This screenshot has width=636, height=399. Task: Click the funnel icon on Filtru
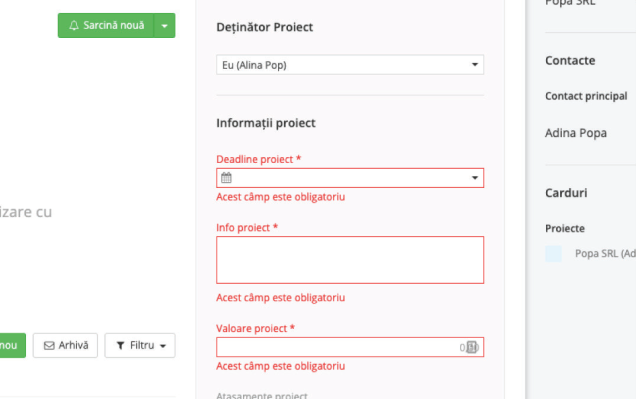coord(120,345)
